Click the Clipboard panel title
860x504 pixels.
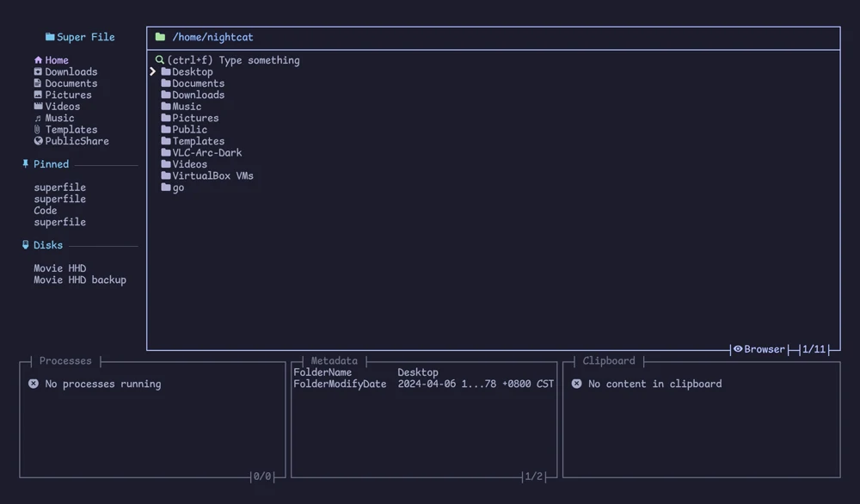[609, 360]
